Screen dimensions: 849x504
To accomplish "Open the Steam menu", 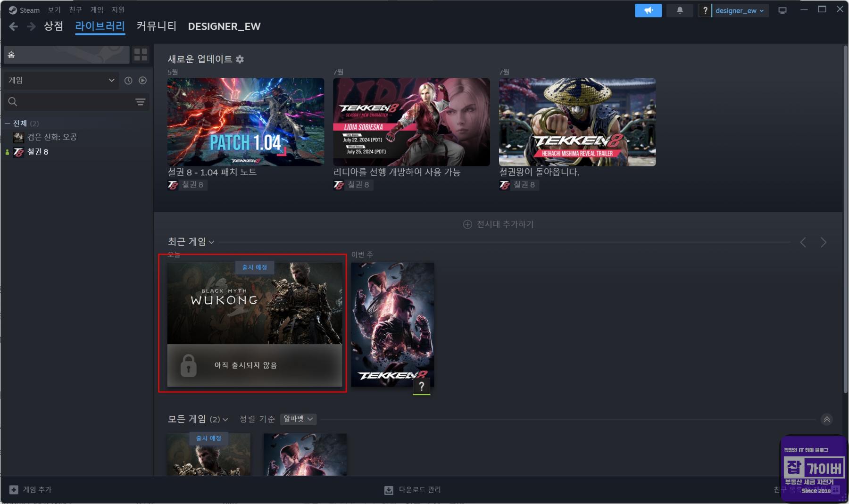I will point(24,10).
